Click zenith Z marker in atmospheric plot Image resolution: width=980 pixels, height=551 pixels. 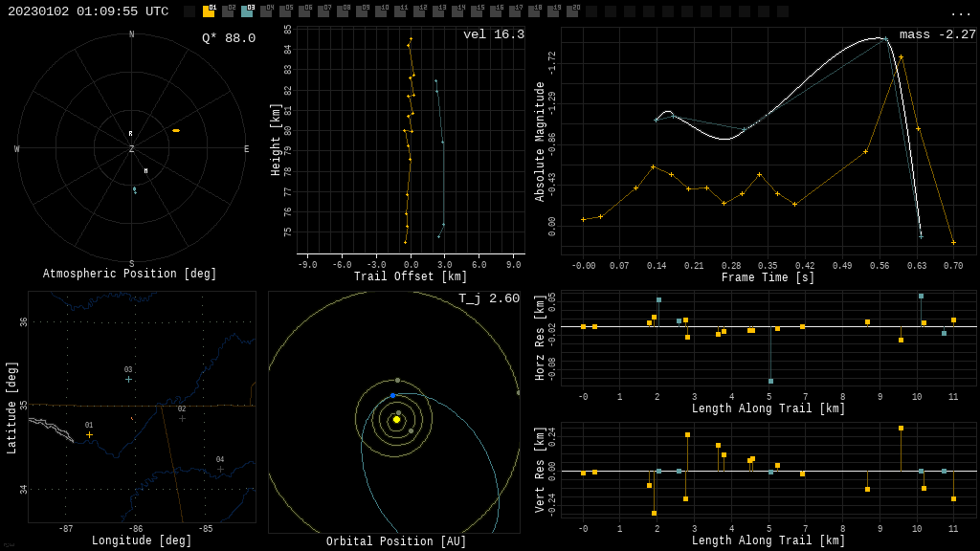[x=132, y=149]
